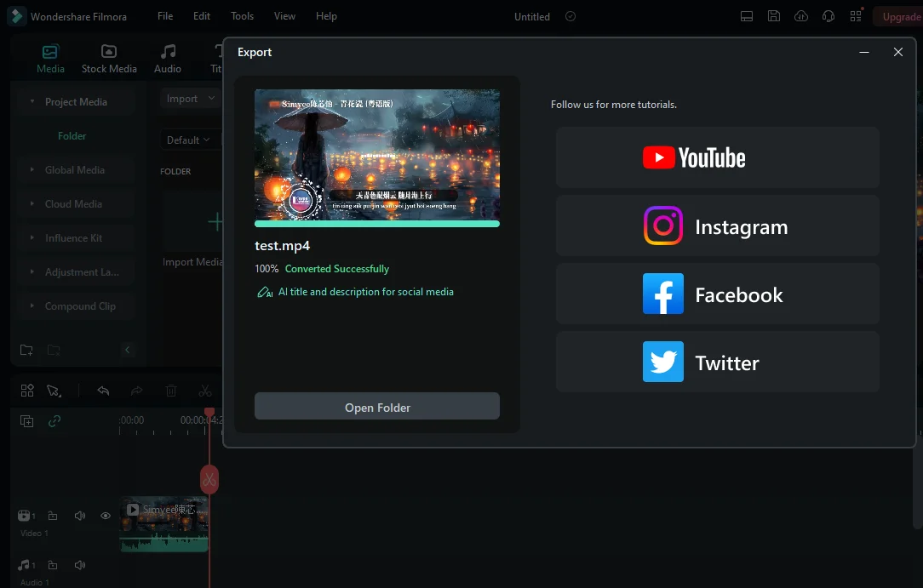Click the save project icon
923x588 pixels.
[x=773, y=16]
